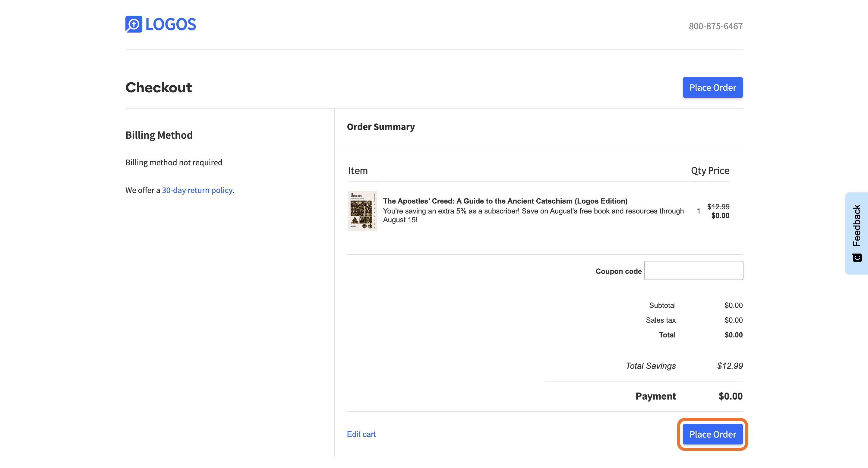
Task: Click the phone number 800-875-6467
Action: coord(715,26)
